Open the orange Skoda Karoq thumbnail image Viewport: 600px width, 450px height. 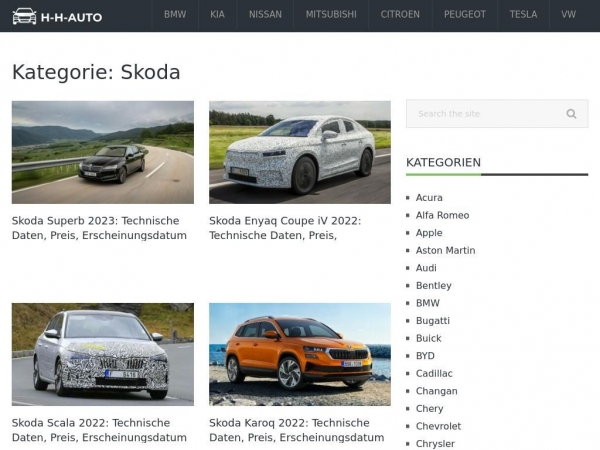click(x=300, y=354)
